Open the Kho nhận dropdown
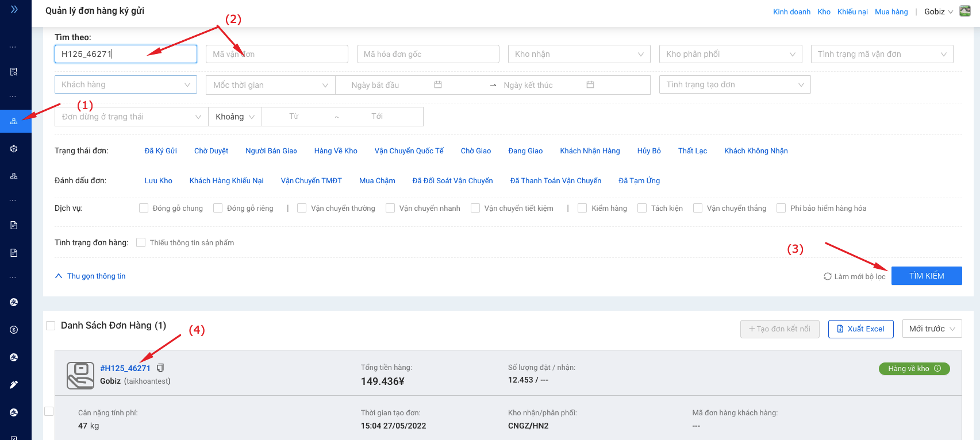 click(579, 54)
